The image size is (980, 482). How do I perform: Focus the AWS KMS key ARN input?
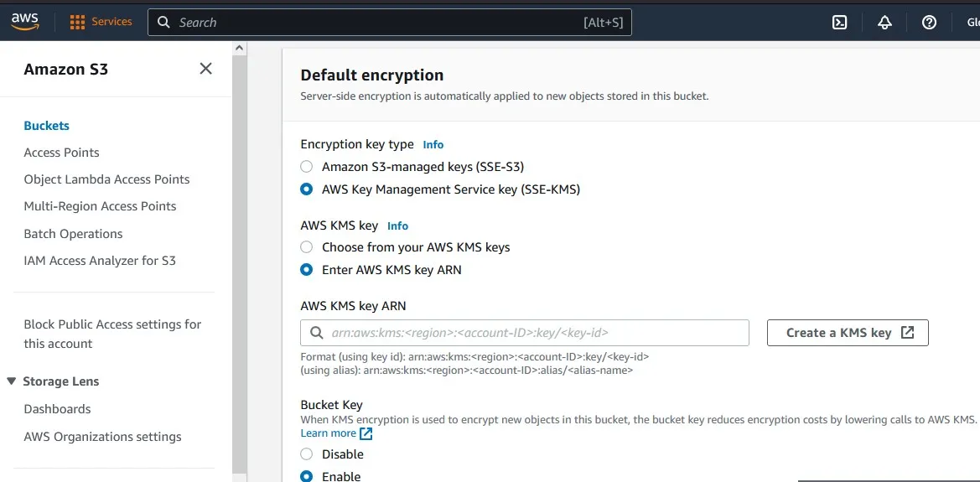pos(537,333)
